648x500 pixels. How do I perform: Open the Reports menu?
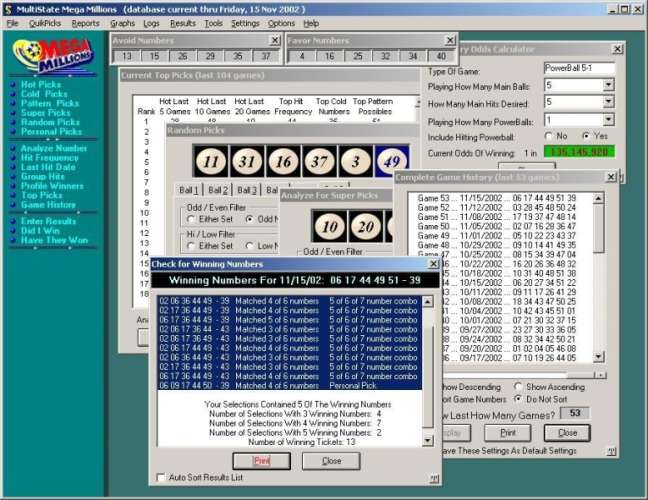coord(86,24)
